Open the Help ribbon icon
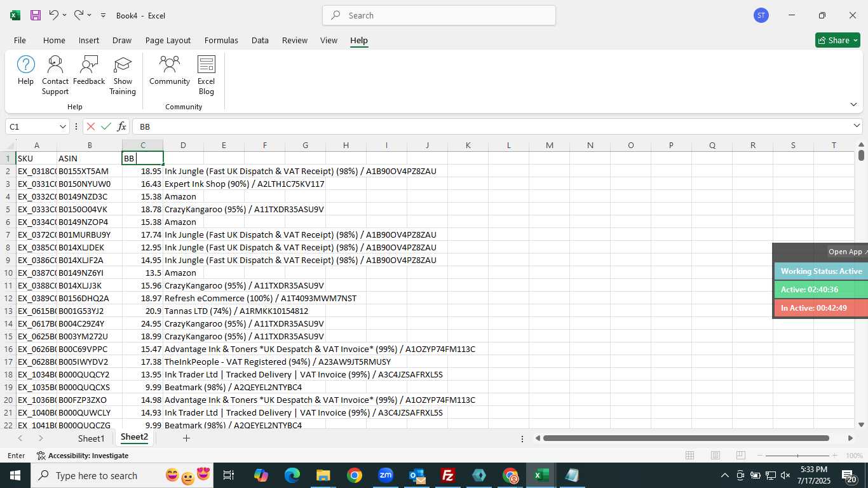 26,70
